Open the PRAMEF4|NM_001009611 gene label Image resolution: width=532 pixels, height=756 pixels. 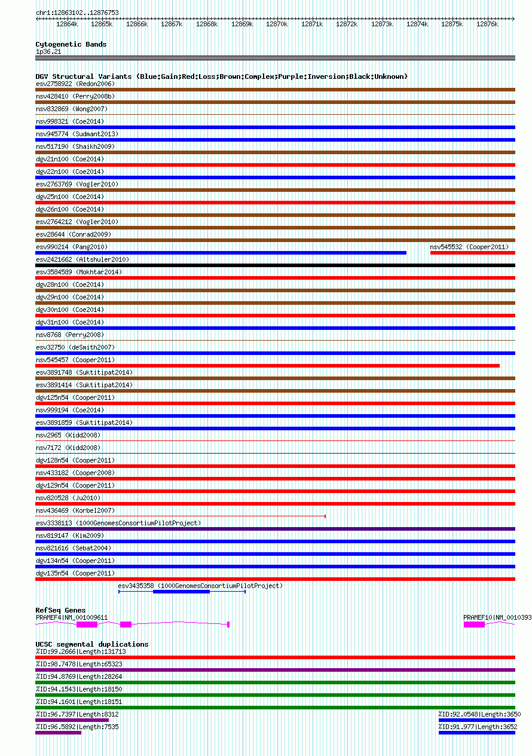click(72, 617)
